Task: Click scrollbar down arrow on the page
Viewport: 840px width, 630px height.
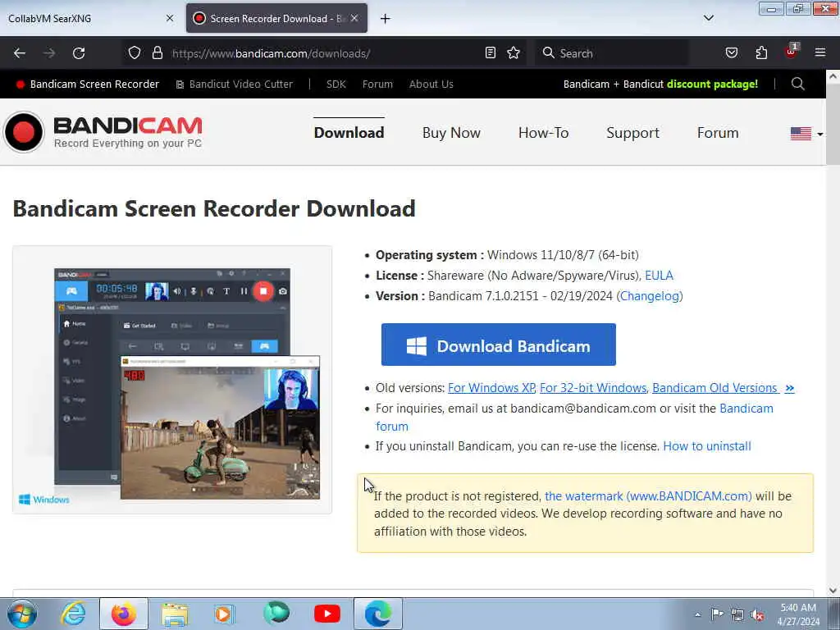Action: pos(833,591)
